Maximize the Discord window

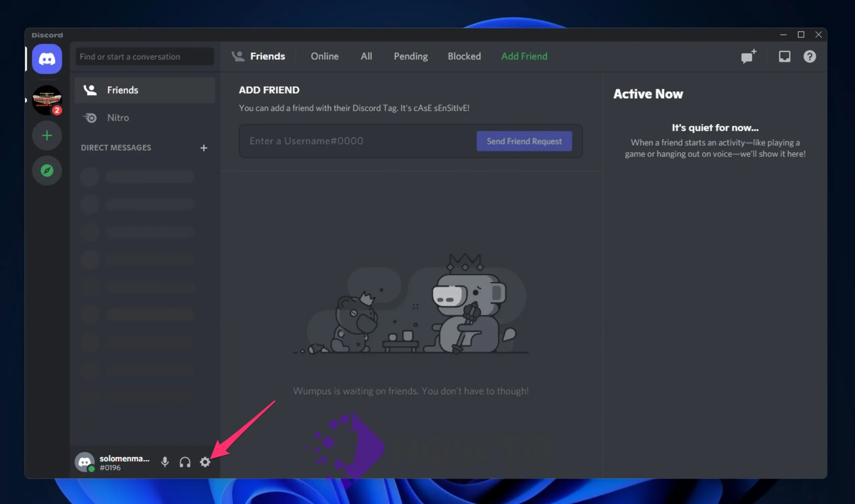click(801, 35)
